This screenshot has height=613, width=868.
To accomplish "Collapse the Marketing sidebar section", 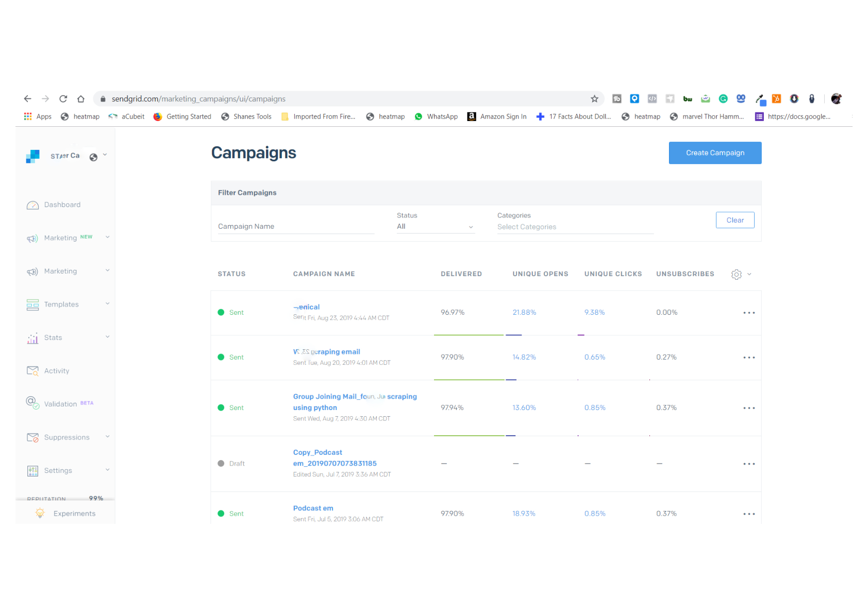I will 107,270.
